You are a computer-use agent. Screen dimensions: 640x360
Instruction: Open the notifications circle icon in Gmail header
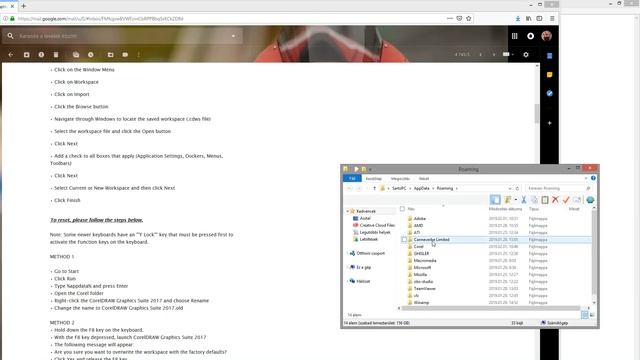tap(530, 36)
